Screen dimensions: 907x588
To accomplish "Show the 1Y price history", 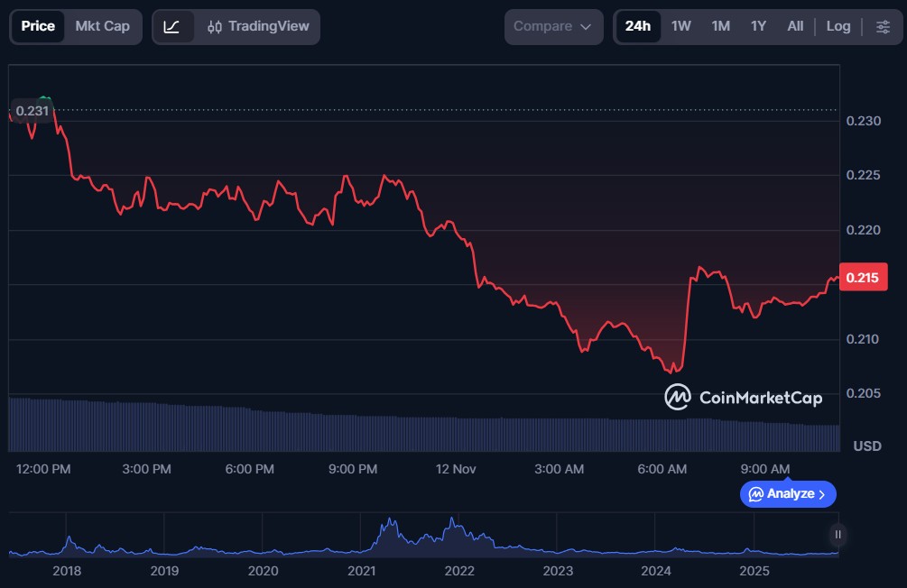I will (758, 26).
